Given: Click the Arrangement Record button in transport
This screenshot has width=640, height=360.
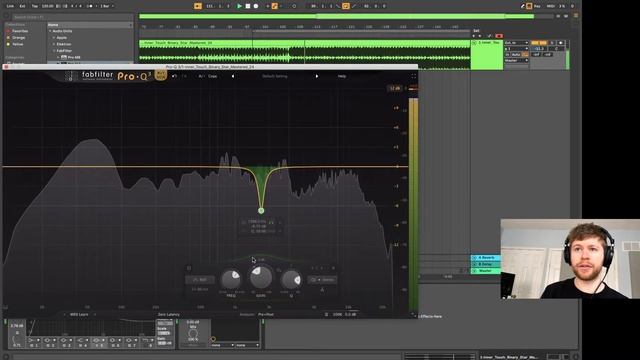Looking at the screenshot, I should point(256,6).
